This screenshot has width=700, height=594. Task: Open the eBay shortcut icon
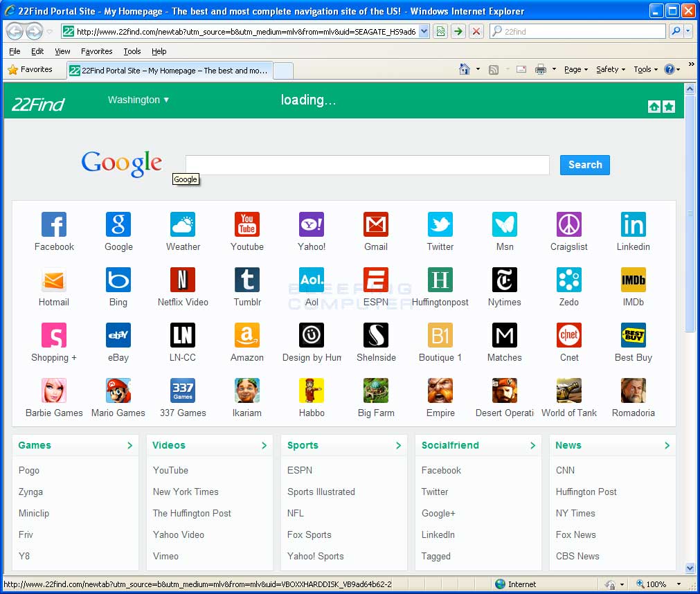[118, 334]
